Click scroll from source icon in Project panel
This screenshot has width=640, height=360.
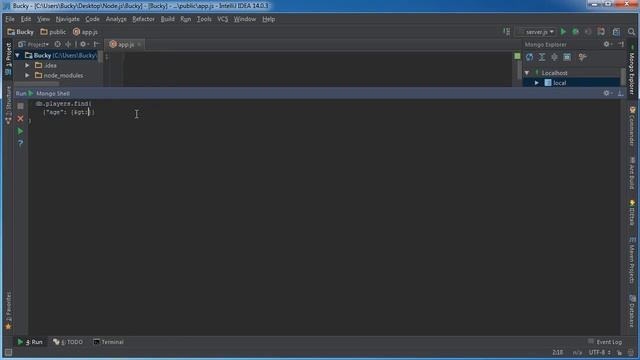pos(58,44)
